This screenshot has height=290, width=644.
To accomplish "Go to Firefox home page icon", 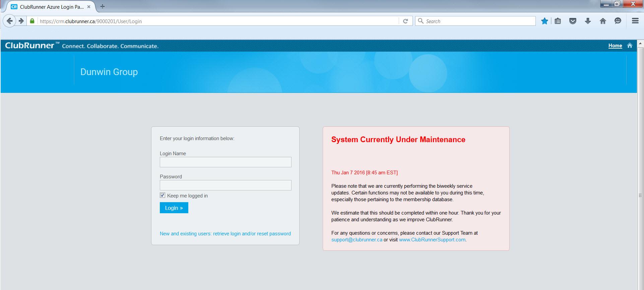I will [x=603, y=21].
